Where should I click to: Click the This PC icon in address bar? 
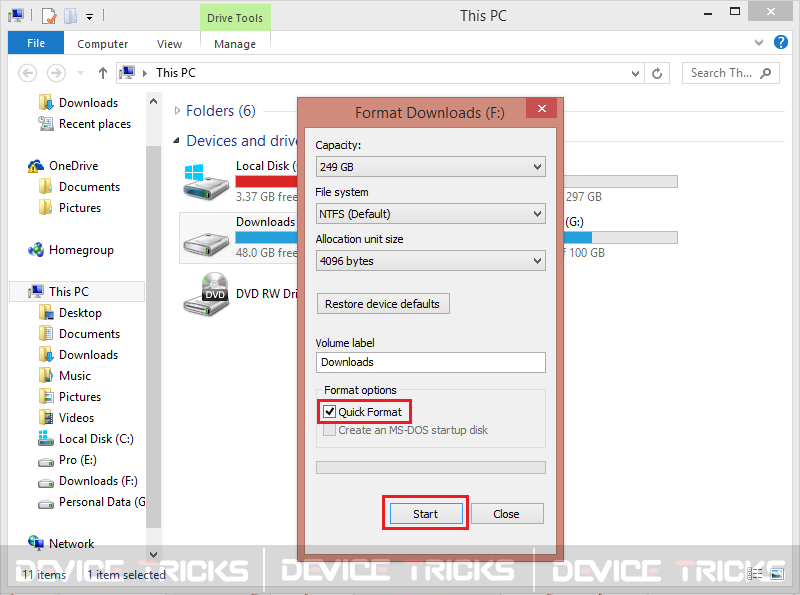[127, 73]
